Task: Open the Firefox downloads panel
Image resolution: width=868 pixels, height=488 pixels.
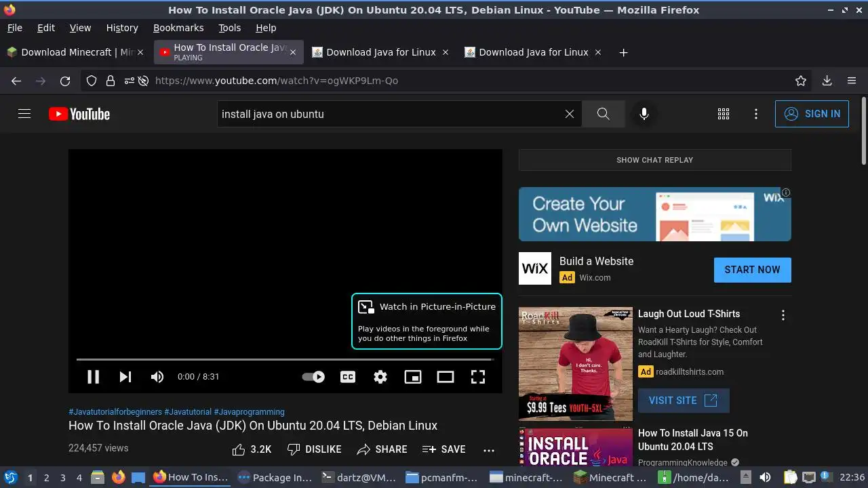Action: click(x=827, y=81)
